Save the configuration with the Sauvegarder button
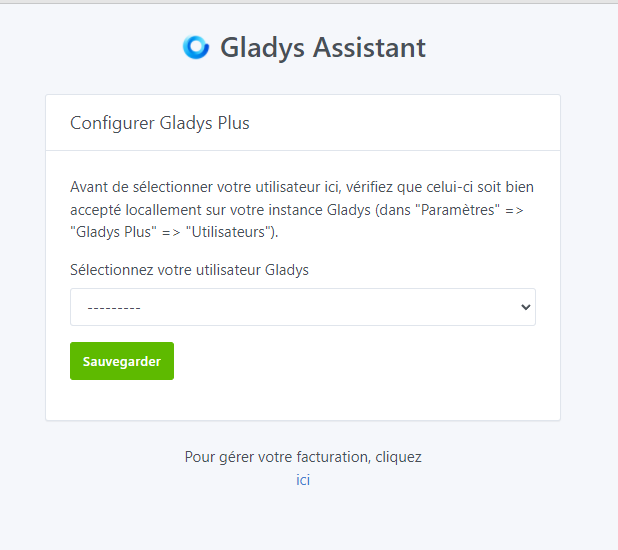Viewport: 618px width, 550px height. point(122,361)
